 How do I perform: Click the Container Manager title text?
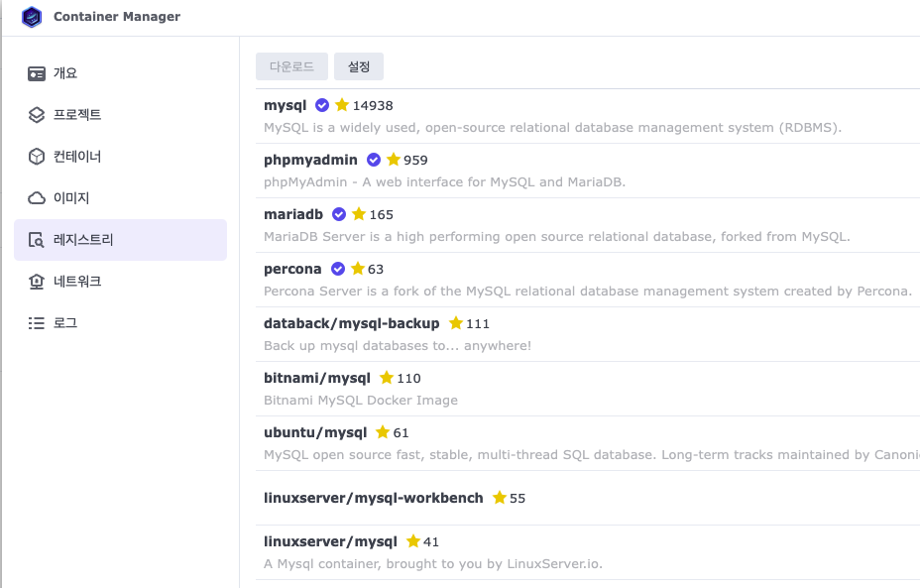point(117,17)
